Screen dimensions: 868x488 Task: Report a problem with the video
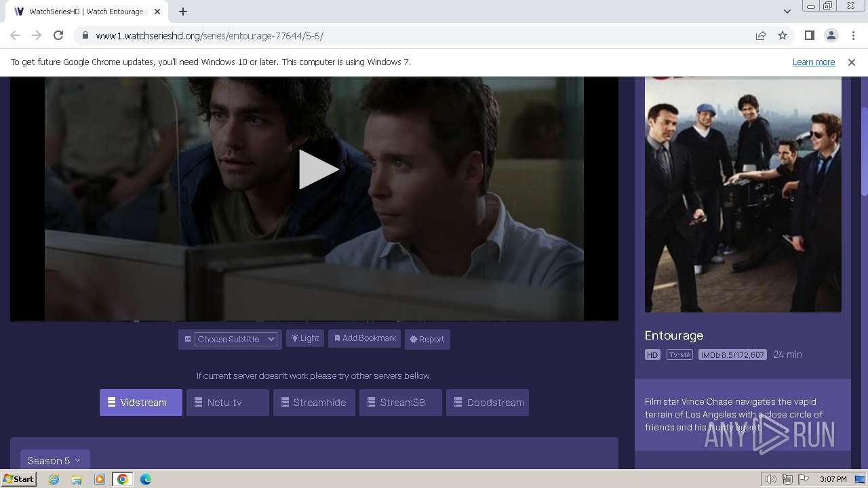(x=427, y=340)
